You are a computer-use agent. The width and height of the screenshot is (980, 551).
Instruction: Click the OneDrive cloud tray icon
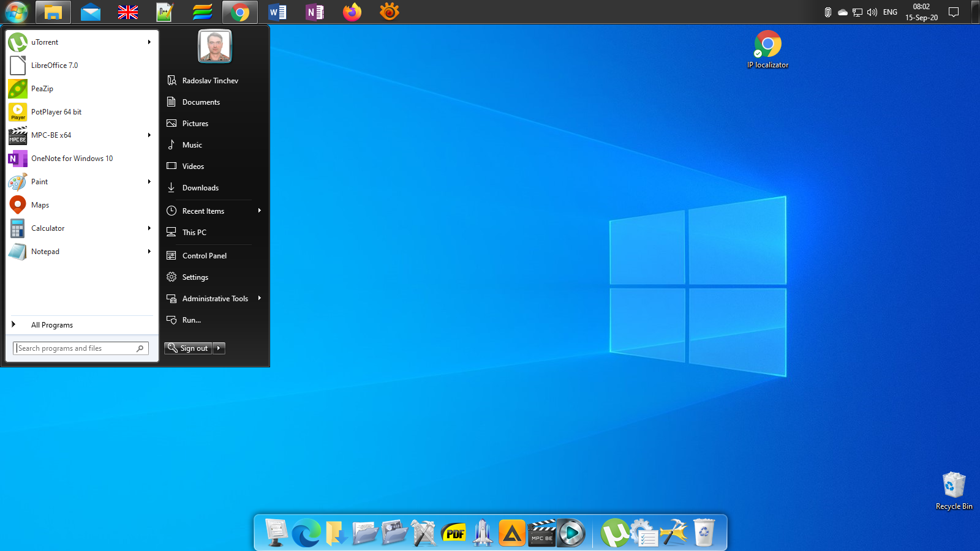[x=843, y=12]
